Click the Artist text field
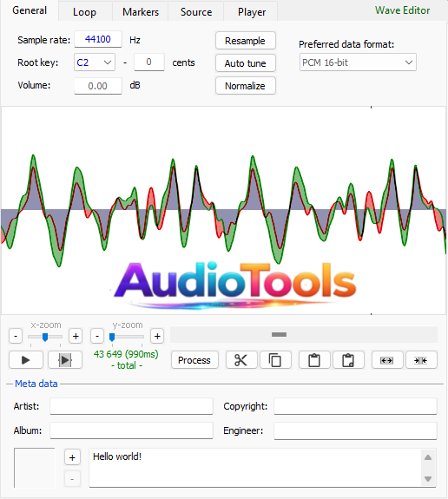Viewport: 448px width, 499px height. tap(131, 406)
